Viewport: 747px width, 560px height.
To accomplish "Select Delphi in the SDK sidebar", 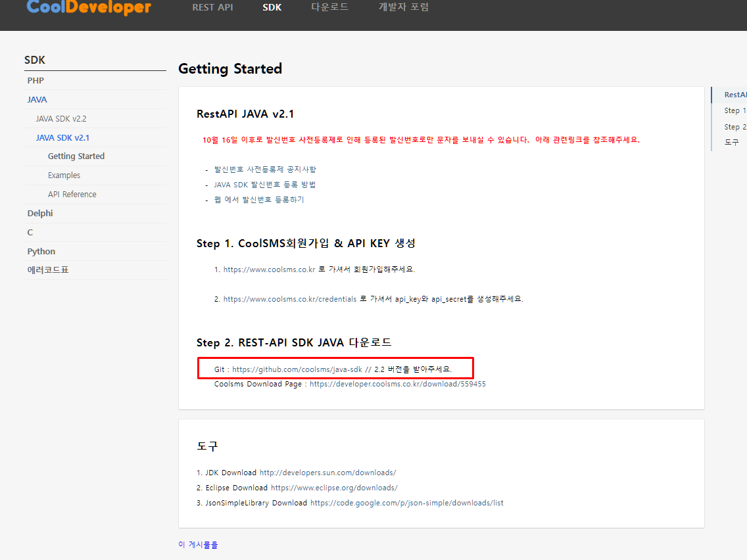I will pos(40,214).
